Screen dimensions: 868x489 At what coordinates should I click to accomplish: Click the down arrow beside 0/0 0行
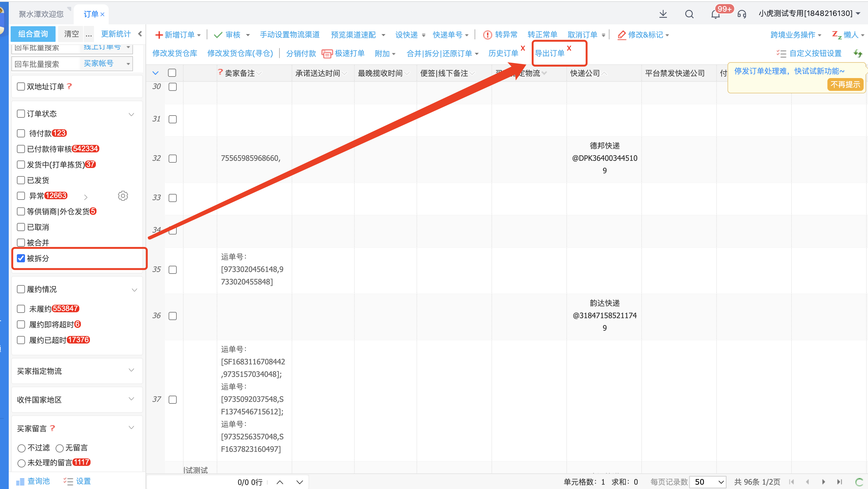pos(299,482)
